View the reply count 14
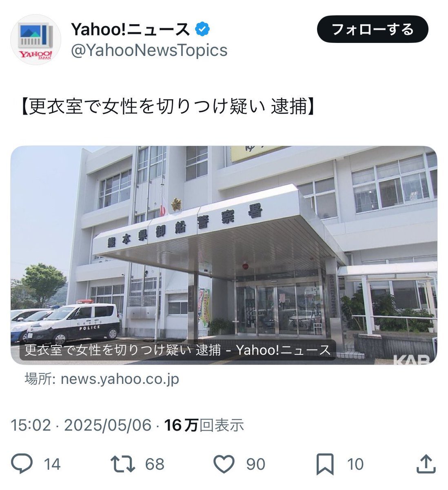 point(52,464)
